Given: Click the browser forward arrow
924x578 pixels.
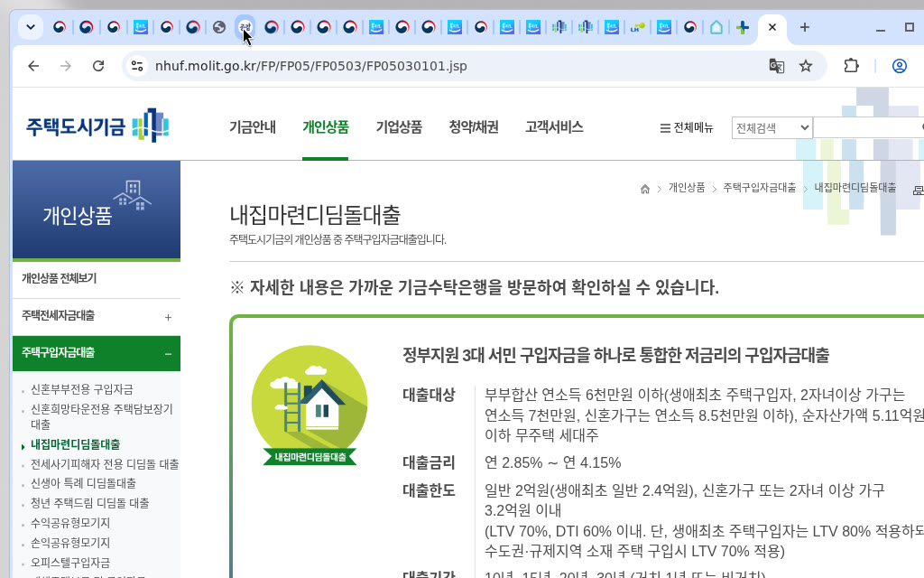Looking at the screenshot, I should 65,66.
